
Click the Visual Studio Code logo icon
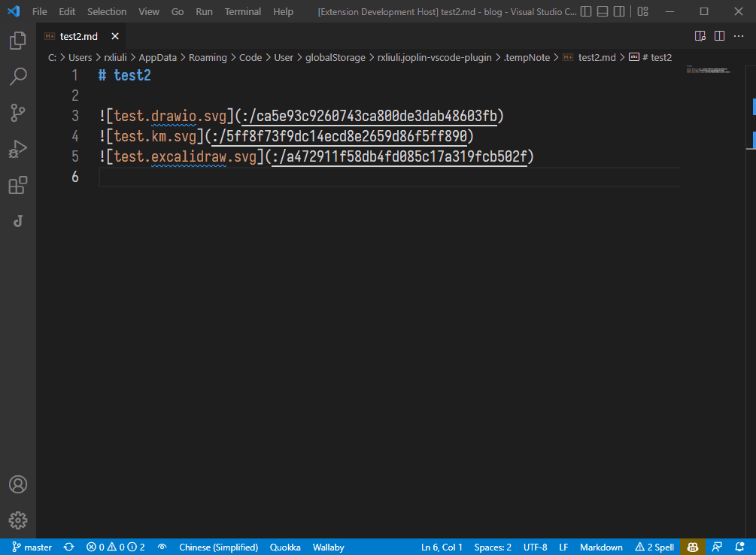pos(14,11)
